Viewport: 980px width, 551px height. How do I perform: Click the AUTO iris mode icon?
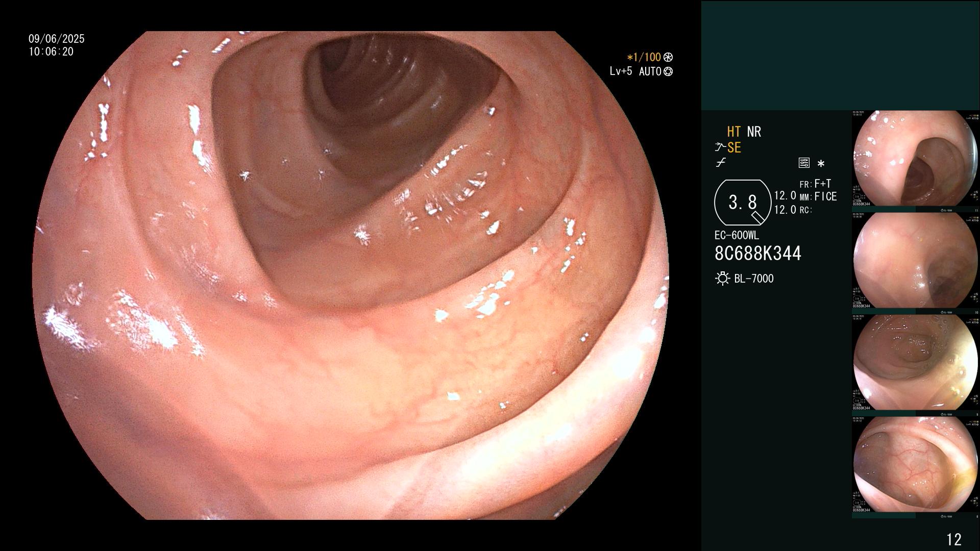[x=668, y=72]
